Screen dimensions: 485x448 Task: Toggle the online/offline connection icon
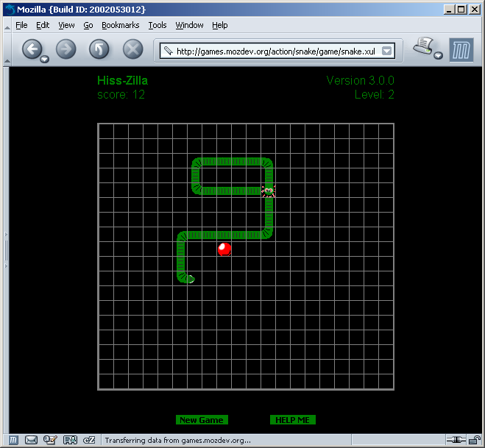[x=456, y=440]
